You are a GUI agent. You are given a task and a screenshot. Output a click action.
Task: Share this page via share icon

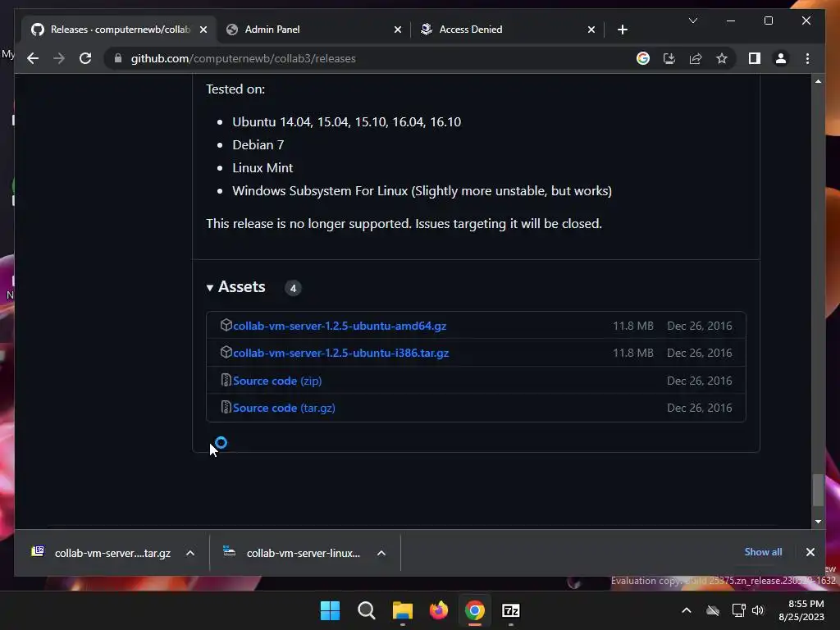point(696,58)
